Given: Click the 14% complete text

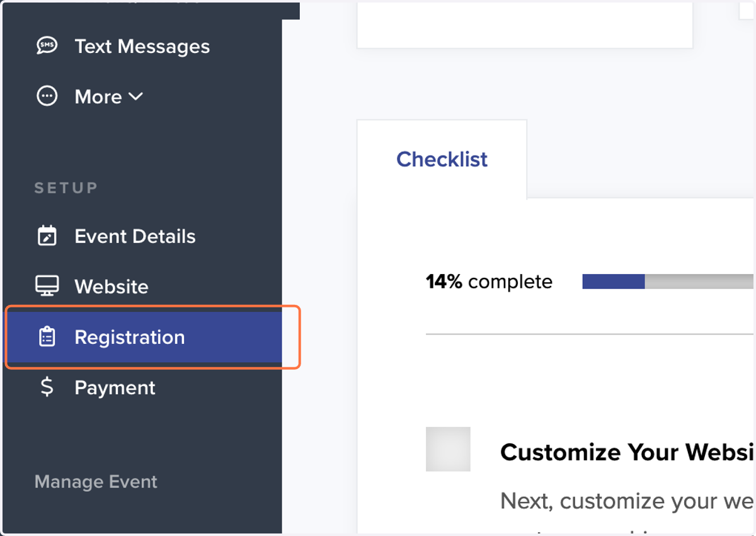Looking at the screenshot, I should pyautogui.click(x=489, y=282).
